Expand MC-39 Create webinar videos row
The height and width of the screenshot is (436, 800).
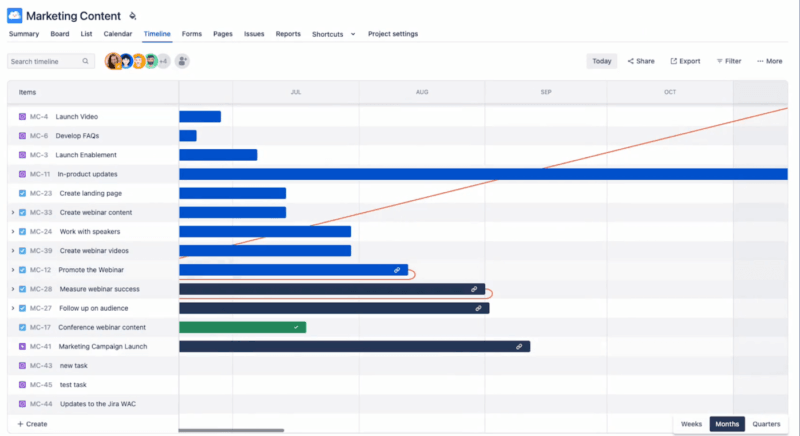[x=13, y=251]
